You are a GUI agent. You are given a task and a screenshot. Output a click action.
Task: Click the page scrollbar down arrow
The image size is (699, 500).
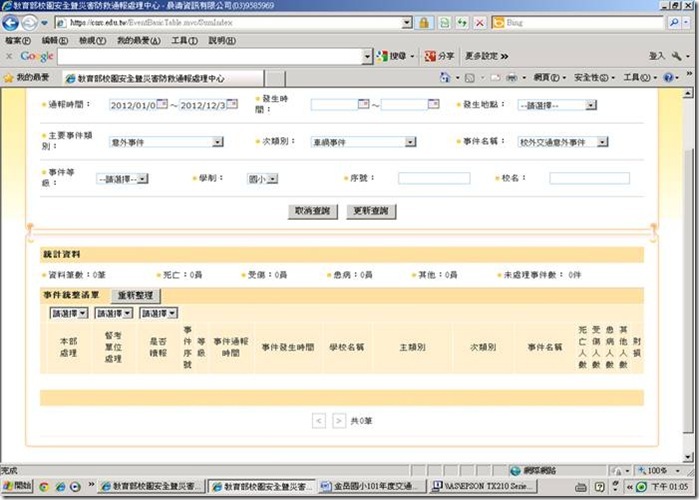[x=688, y=457]
